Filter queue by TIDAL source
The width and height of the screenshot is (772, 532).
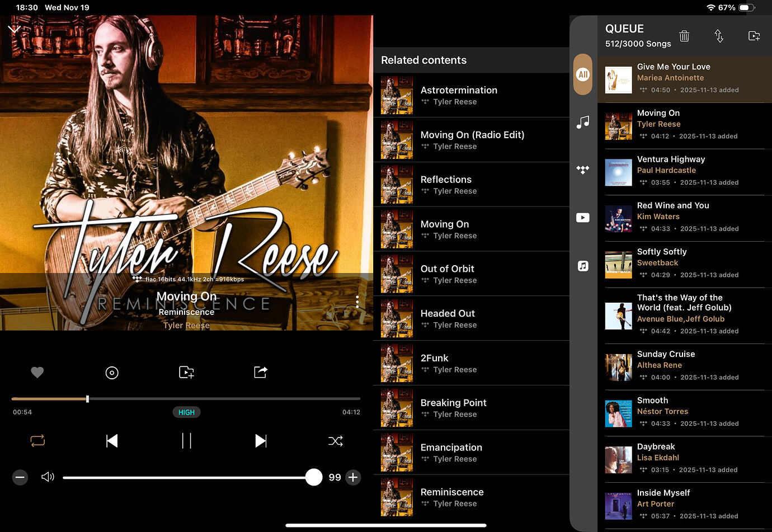click(583, 170)
